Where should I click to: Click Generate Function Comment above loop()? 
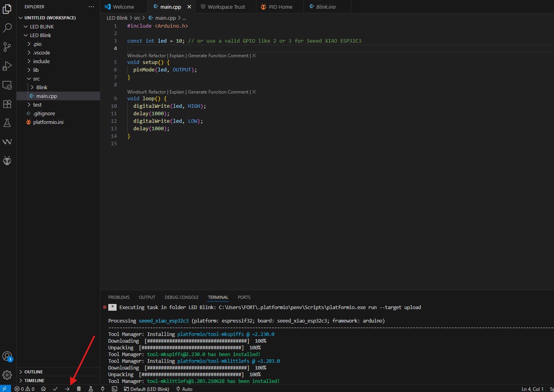point(218,92)
